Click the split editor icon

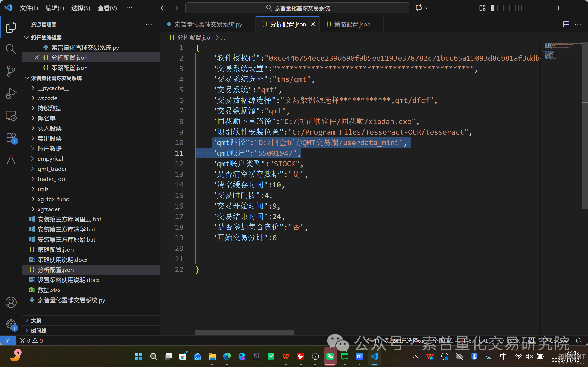click(566, 24)
